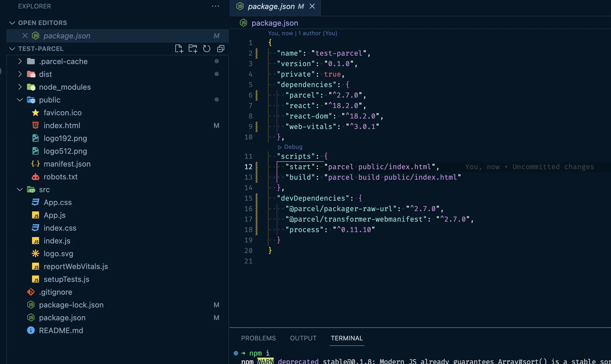This screenshot has width=611, height=364.
Task: Close the package.json editor tab
Action: 312,6
